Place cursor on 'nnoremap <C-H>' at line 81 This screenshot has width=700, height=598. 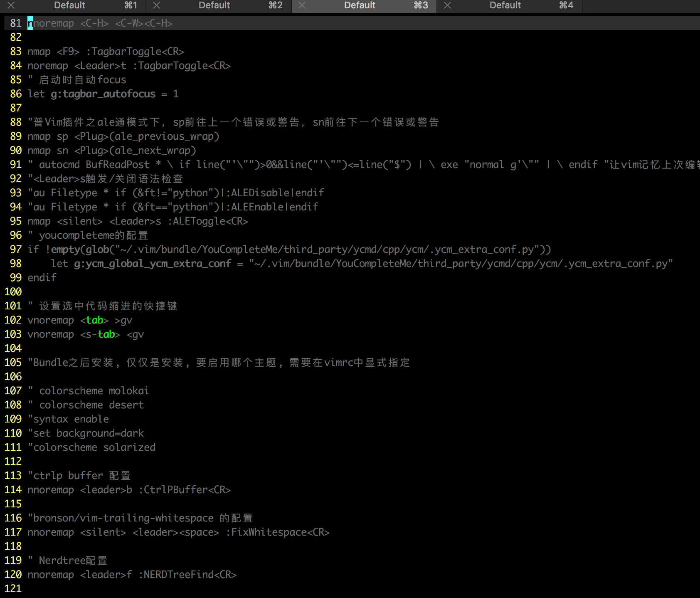(x=68, y=23)
